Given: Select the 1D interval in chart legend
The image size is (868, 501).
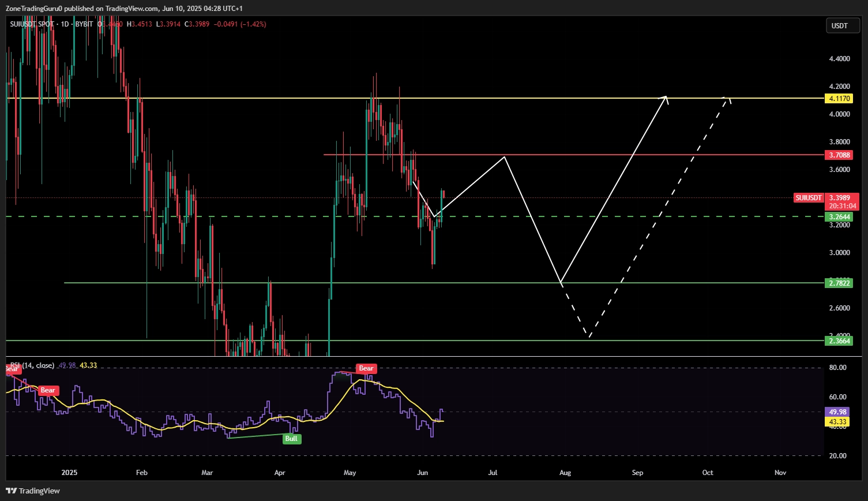Looking at the screenshot, I should tap(65, 24).
